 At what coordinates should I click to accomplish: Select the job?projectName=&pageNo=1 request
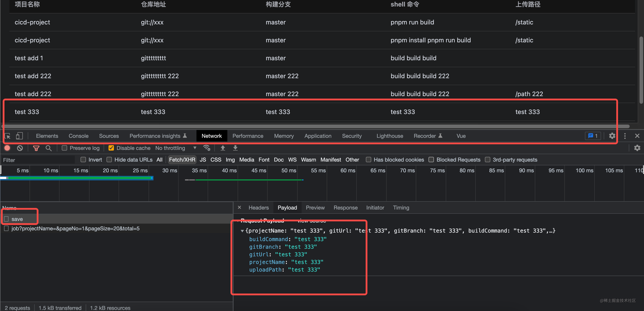coord(117,228)
